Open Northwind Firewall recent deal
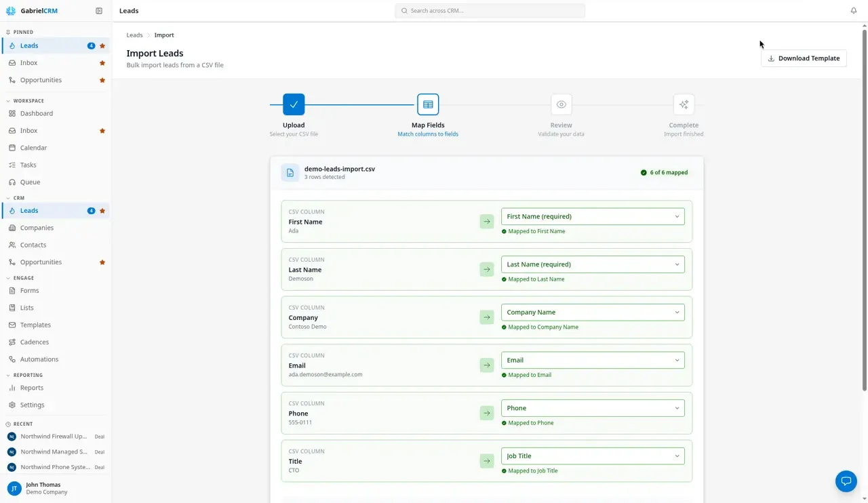The image size is (868, 503). [56, 437]
